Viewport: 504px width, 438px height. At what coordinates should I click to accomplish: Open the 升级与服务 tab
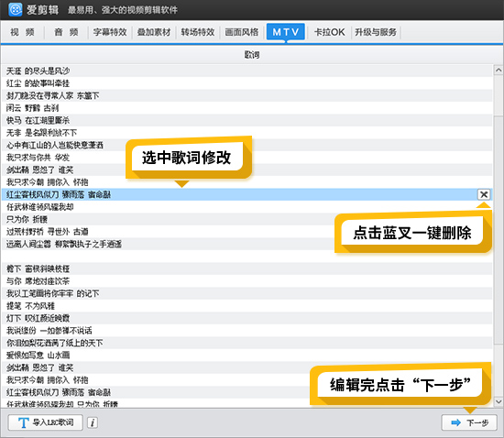pos(376,32)
